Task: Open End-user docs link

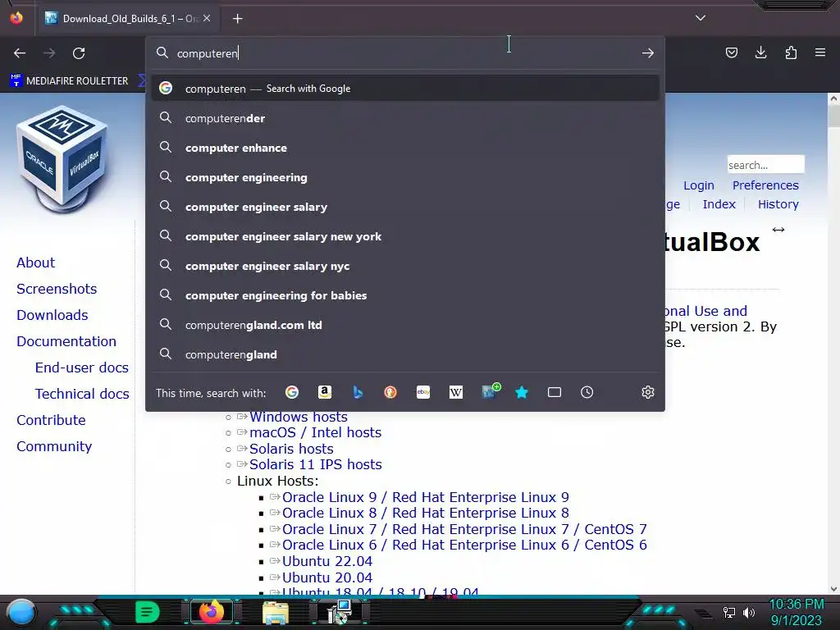Action: [x=82, y=367]
